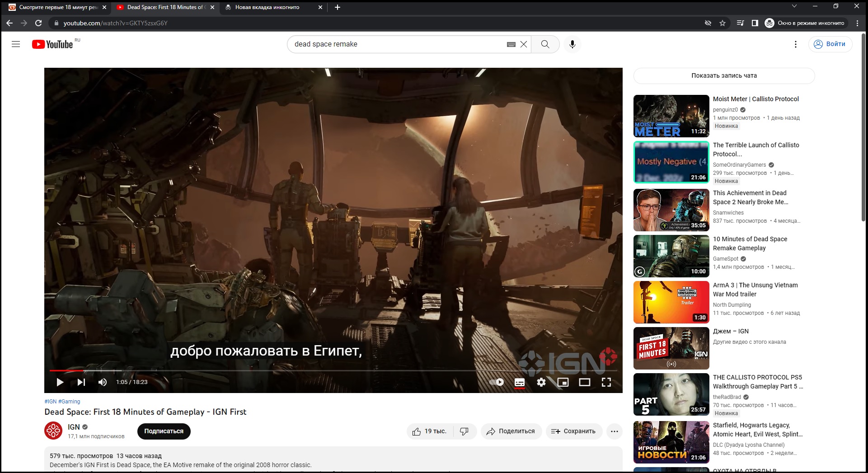
Task: Select the 'Dead Space: First 18 Minutes' tab
Action: (165, 7)
